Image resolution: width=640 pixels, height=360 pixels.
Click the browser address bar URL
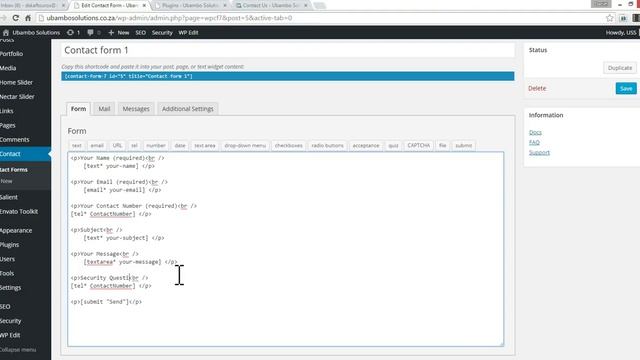[169, 18]
